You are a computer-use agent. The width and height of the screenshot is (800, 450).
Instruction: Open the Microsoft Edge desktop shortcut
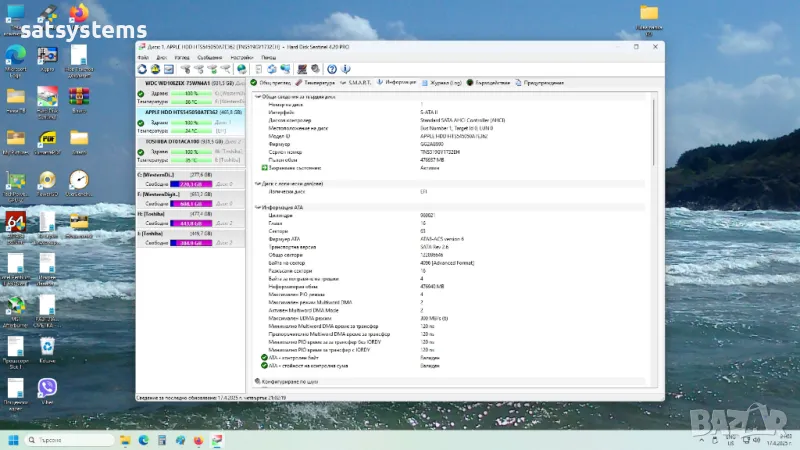coord(16,56)
